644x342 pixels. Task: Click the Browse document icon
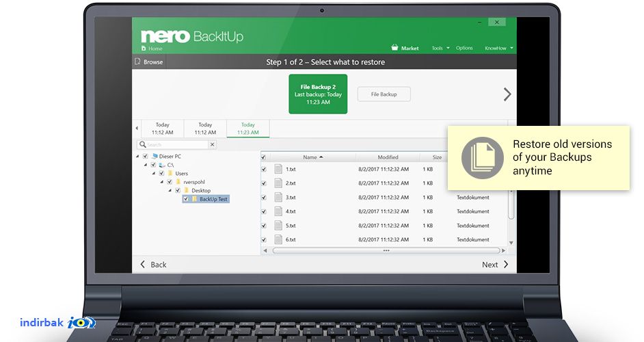click(x=137, y=62)
